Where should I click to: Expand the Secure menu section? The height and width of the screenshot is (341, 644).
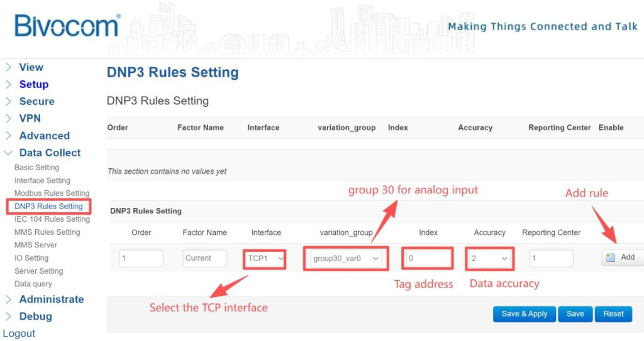pyautogui.click(x=36, y=101)
